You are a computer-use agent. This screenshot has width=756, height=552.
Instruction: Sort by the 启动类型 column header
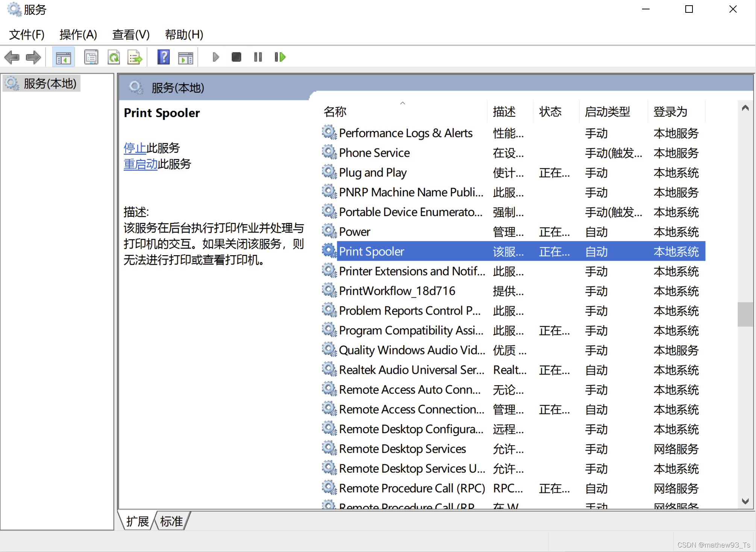click(608, 112)
